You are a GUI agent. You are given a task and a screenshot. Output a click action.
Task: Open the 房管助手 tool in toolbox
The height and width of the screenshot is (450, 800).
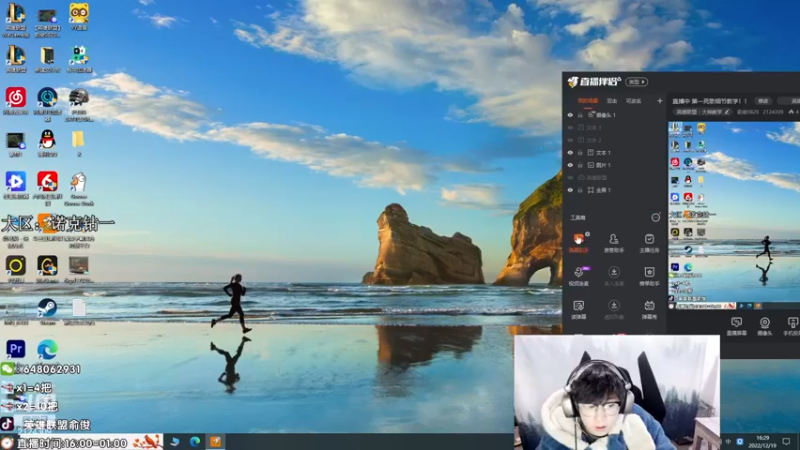pyautogui.click(x=614, y=243)
